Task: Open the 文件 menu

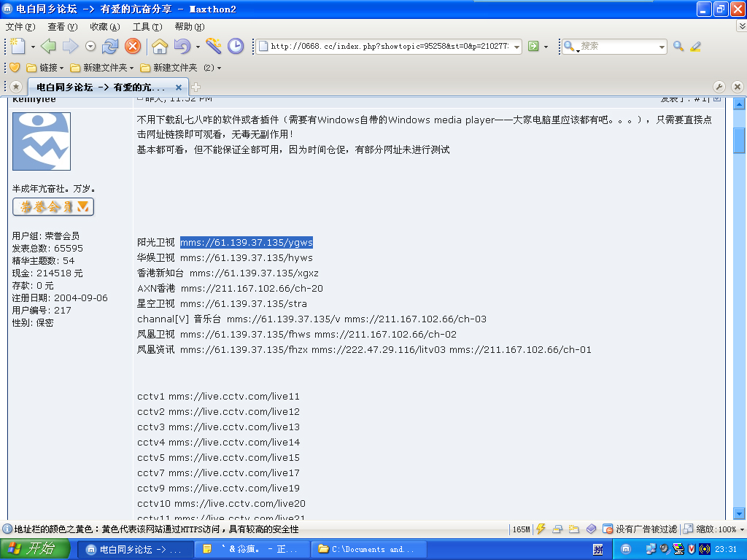Action: (20, 27)
